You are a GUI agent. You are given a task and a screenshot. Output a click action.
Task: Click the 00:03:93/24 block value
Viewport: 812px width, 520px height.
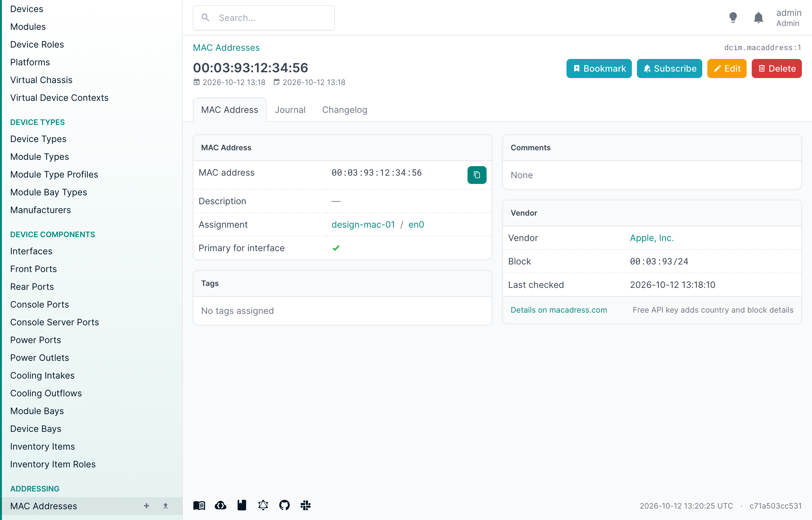point(659,261)
